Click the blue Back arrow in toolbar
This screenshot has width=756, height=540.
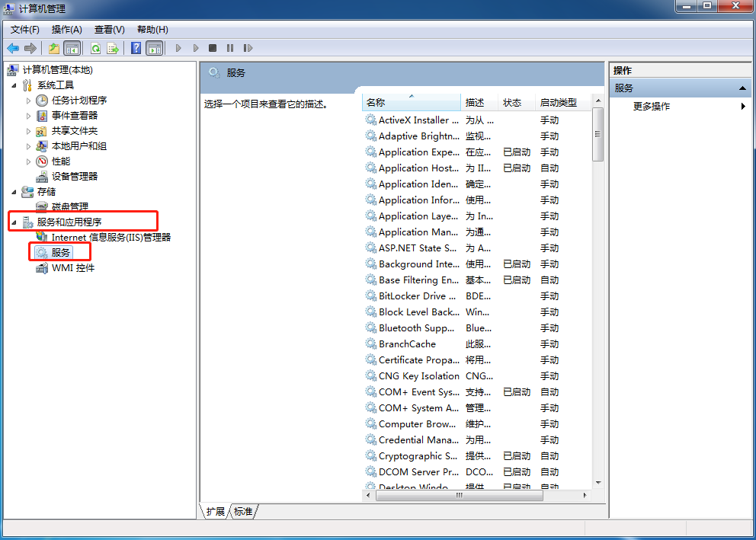[13, 48]
